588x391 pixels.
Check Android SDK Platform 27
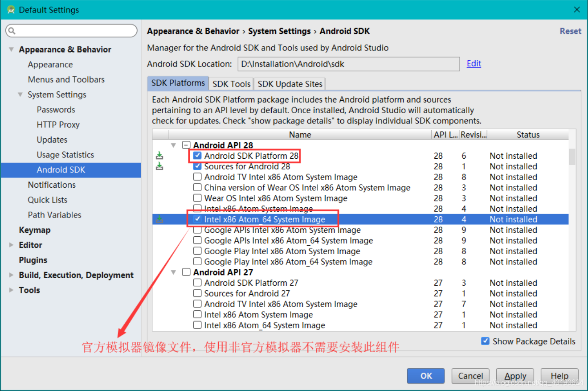click(197, 283)
